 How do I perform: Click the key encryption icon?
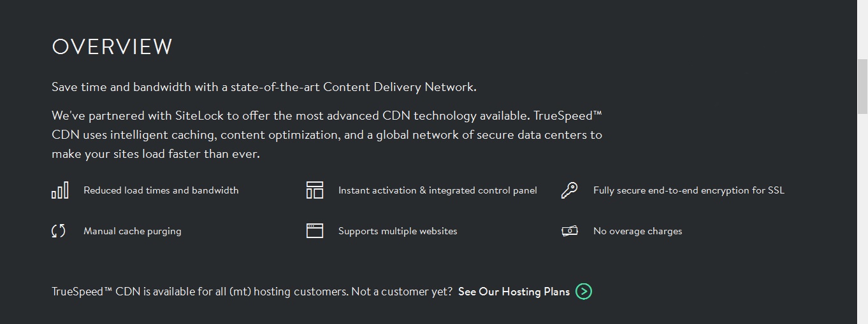(569, 190)
